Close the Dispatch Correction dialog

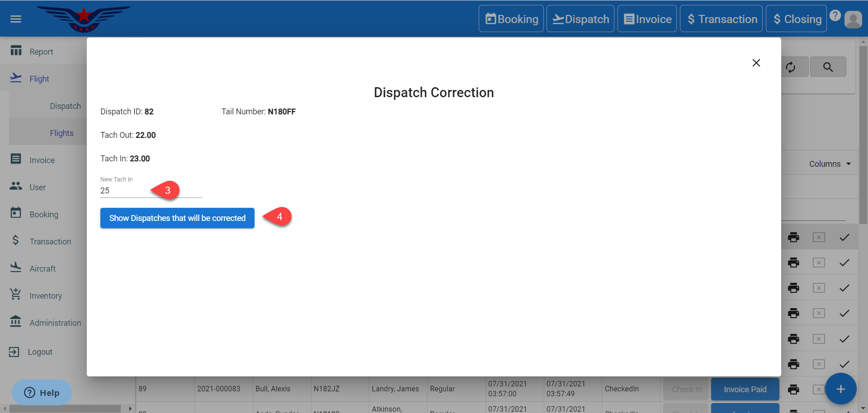click(756, 63)
